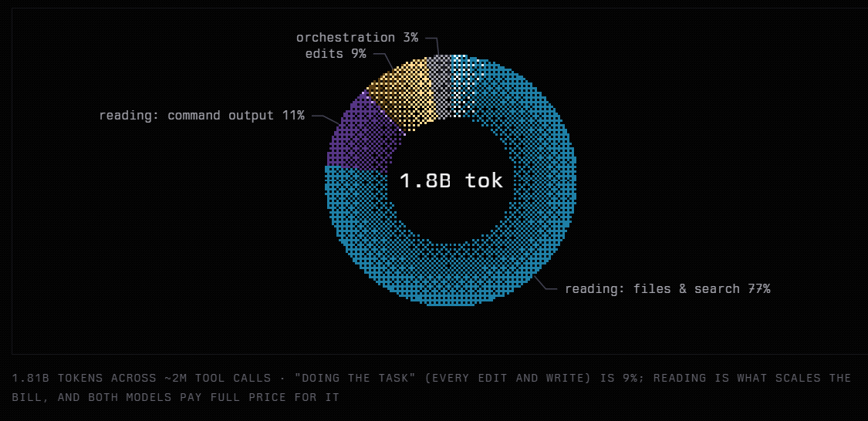
Task: Click the caption starting "1.81B TOKENS ACROSS"
Action: tap(431, 387)
